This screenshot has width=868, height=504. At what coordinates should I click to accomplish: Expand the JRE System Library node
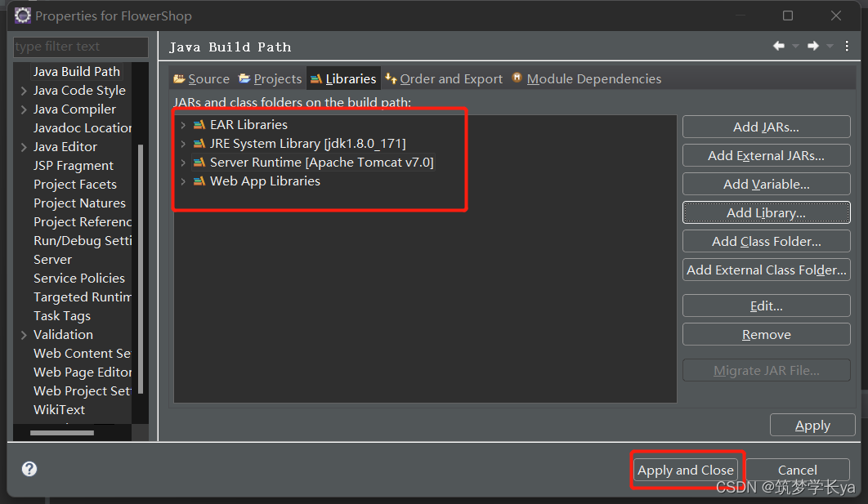pyautogui.click(x=183, y=144)
